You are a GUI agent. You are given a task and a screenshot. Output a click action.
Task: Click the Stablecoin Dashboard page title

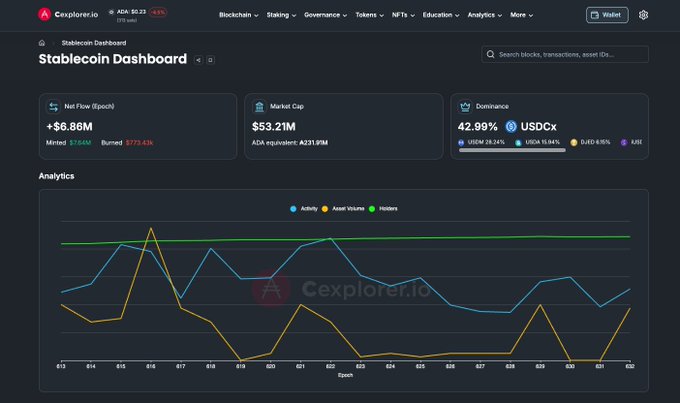point(113,59)
